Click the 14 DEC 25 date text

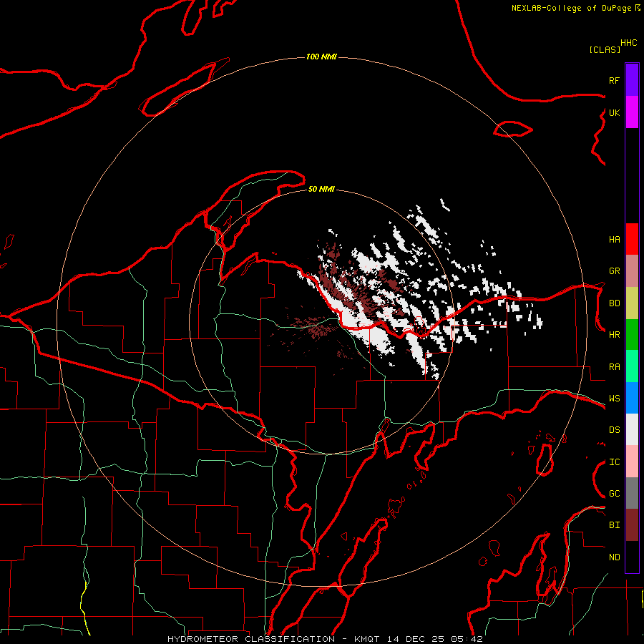click(416, 639)
